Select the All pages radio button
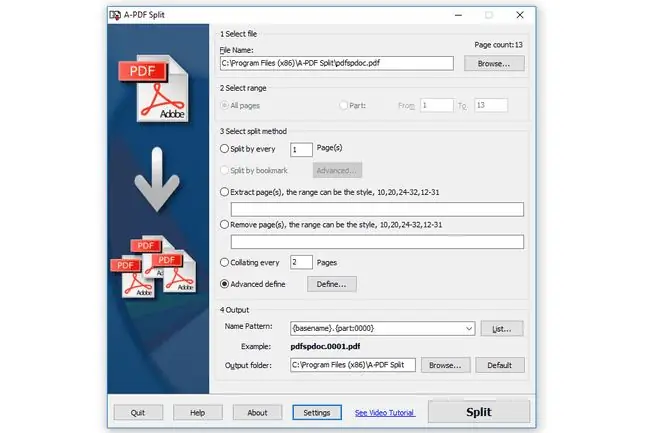The image size is (650, 433). [224, 105]
